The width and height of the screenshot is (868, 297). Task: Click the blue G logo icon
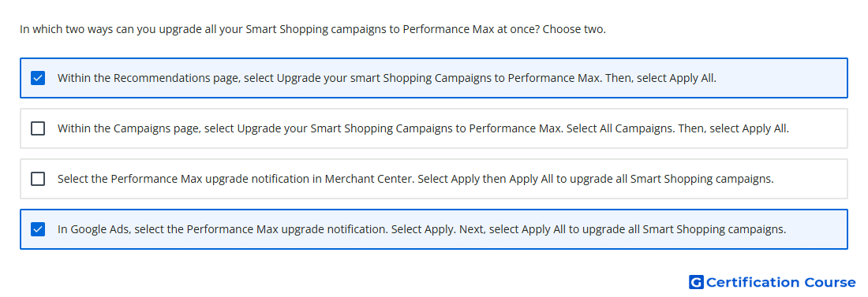[696, 282]
